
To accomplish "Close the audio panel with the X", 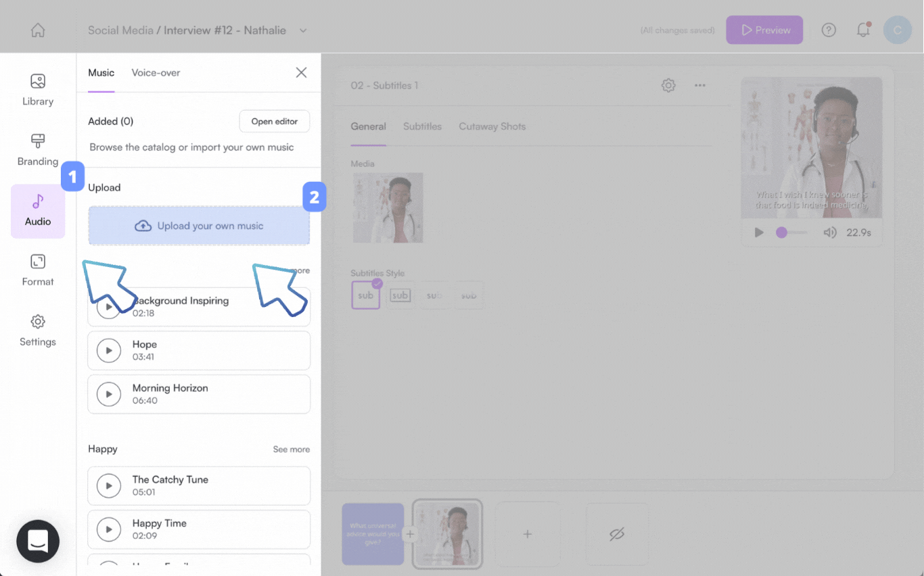I will pos(302,72).
